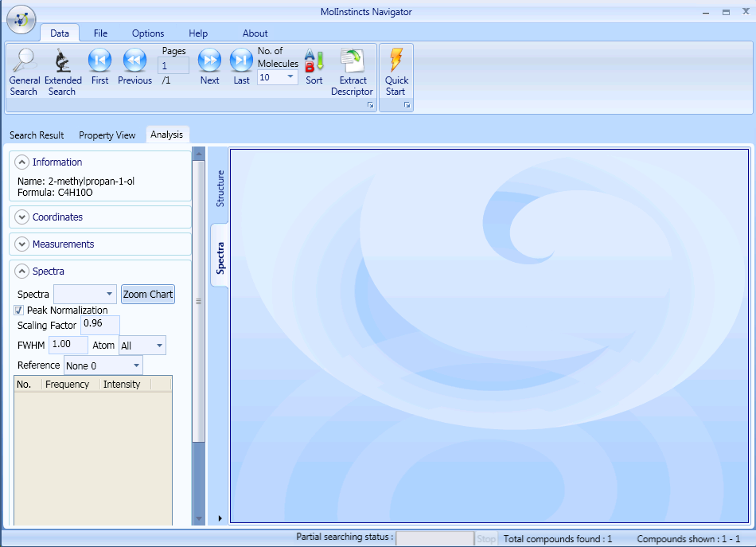Expand the side panel arrow at the bottom
The width and height of the screenshot is (756, 547).
(220, 518)
